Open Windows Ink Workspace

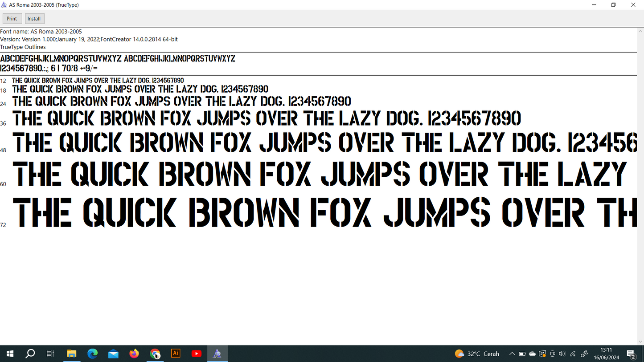click(584, 354)
